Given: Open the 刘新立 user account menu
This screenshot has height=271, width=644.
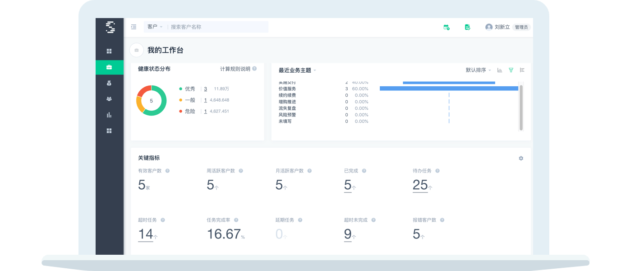Looking at the screenshot, I should (x=501, y=27).
